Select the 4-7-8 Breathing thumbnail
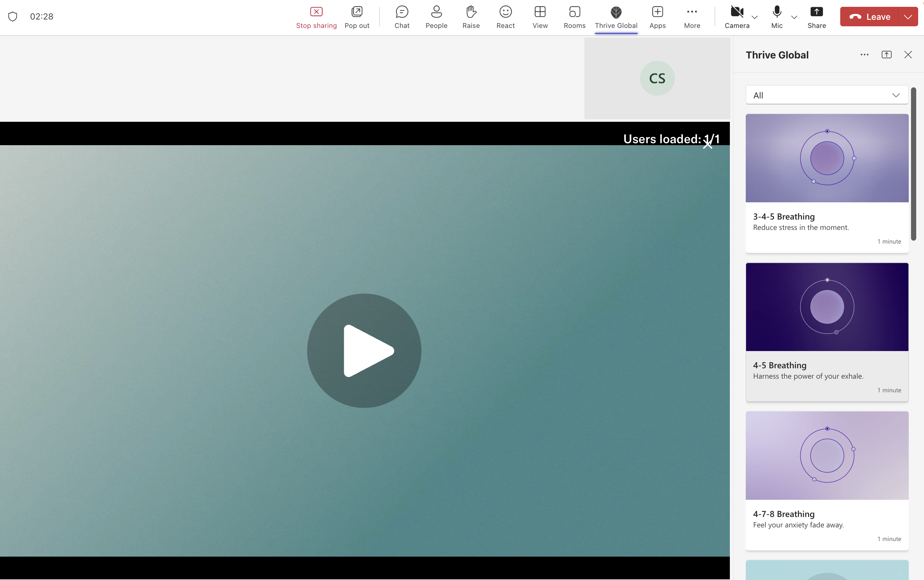924x580 pixels. (x=827, y=456)
